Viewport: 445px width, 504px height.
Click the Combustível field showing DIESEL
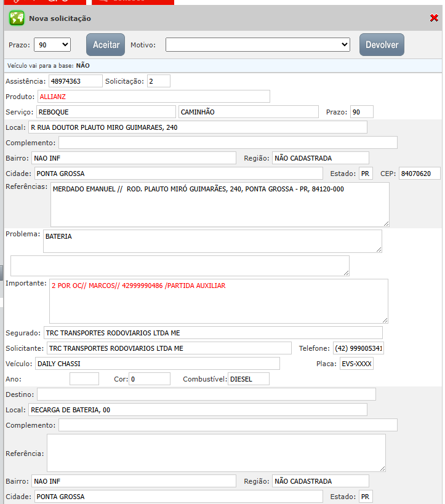point(248,379)
